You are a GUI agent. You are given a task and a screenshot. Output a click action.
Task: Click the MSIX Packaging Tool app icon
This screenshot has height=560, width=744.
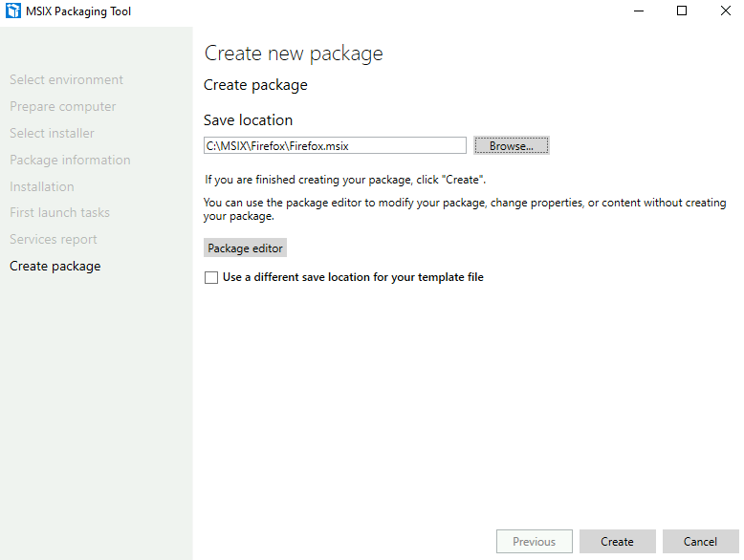(x=12, y=11)
